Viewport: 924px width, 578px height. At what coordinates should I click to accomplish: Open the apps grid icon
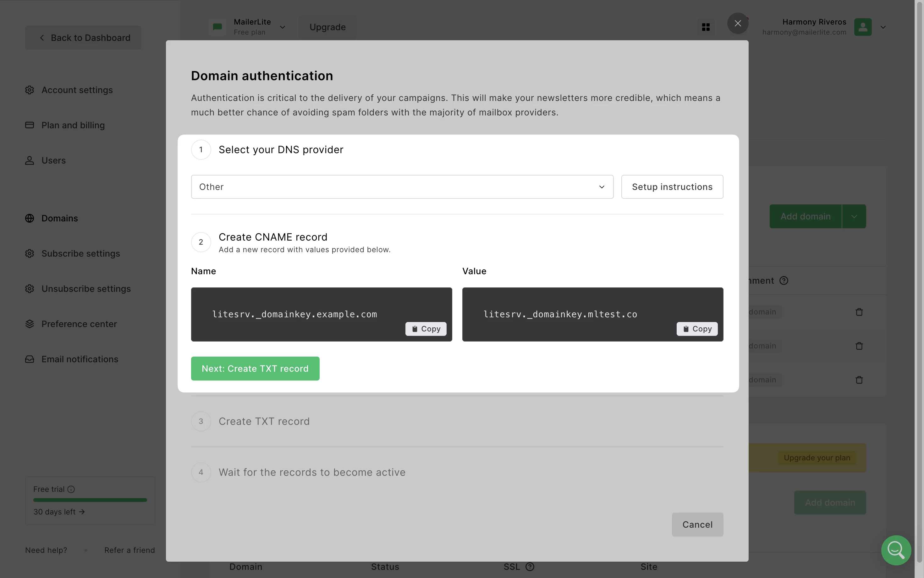[706, 27]
